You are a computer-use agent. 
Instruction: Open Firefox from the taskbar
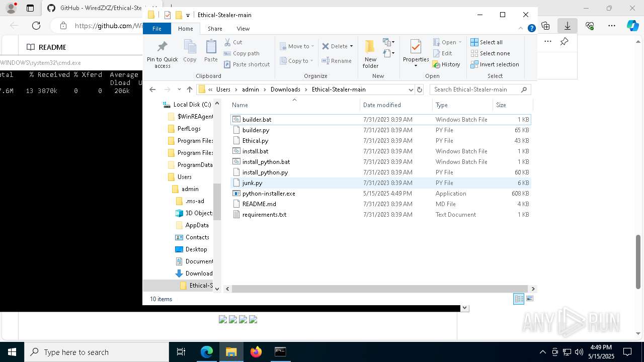[256, 352]
